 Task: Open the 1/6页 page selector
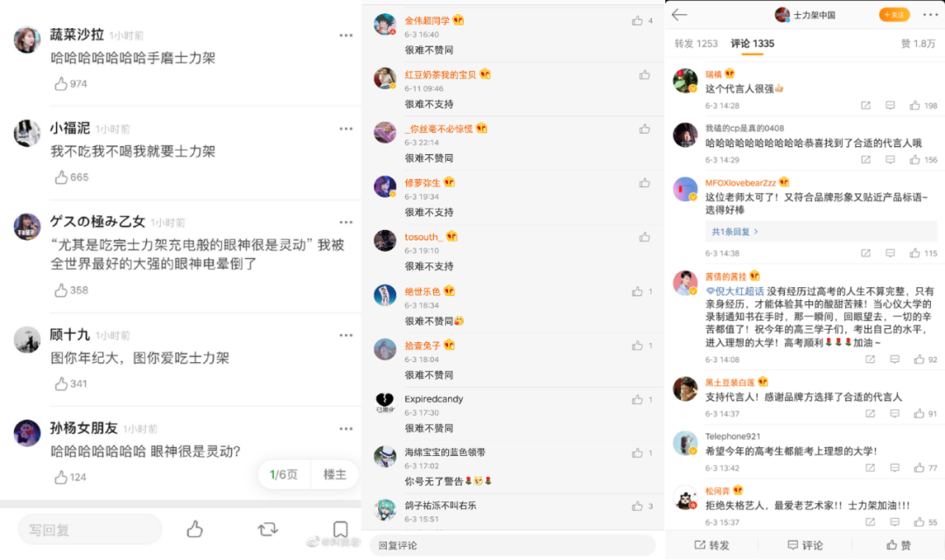click(283, 475)
